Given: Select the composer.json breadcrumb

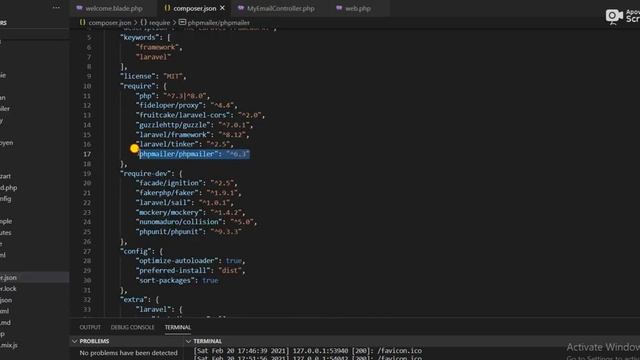Looking at the screenshot, I should click(110, 23).
